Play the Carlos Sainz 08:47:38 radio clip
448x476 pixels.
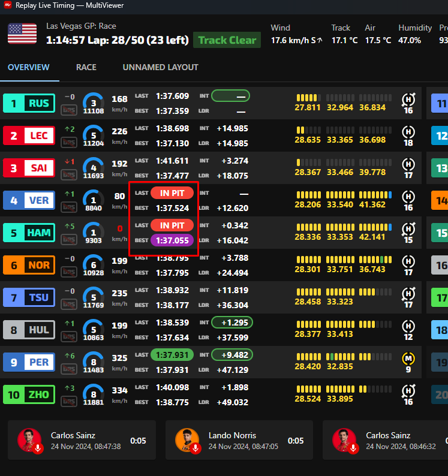pos(82,440)
